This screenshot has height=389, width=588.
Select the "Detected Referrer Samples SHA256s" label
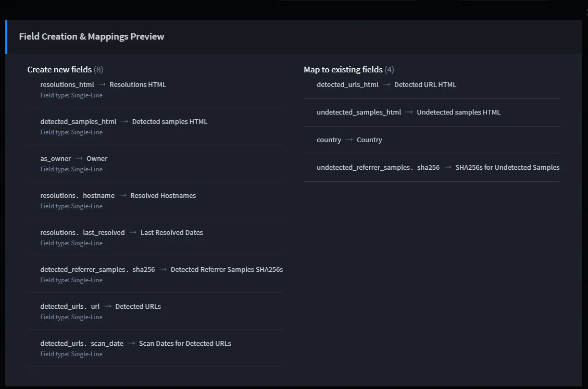click(227, 269)
